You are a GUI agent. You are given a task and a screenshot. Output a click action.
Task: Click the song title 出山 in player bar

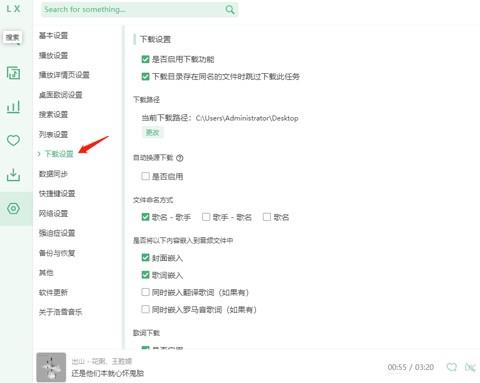pos(78,361)
